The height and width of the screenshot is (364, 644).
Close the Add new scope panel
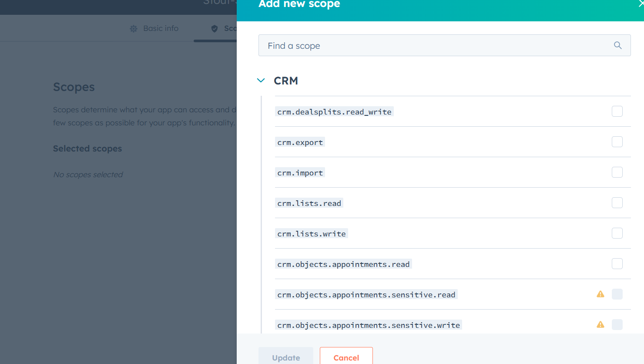coord(641,4)
